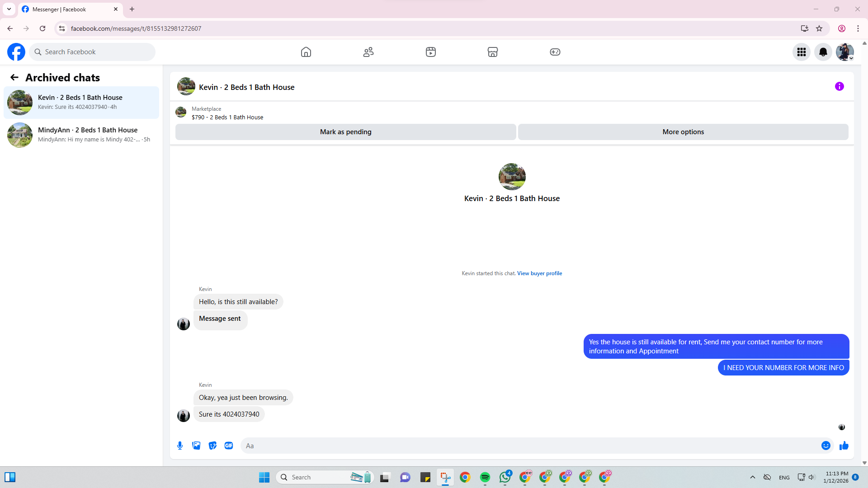Open the emoji picker in the message box
The image size is (868, 488).
pyautogui.click(x=826, y=446)
